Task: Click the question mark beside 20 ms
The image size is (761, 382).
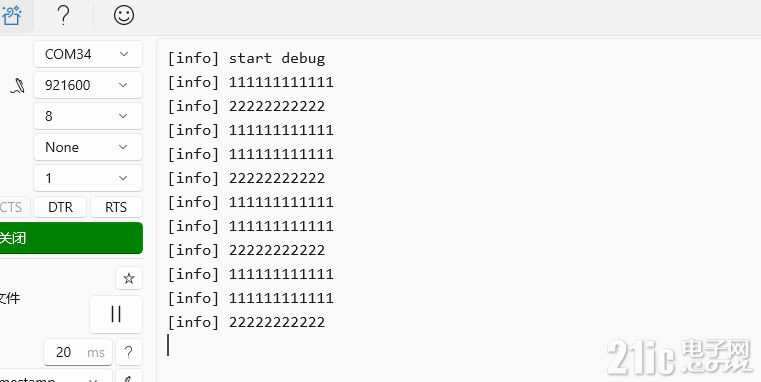Action: click(x=129, y=352)
